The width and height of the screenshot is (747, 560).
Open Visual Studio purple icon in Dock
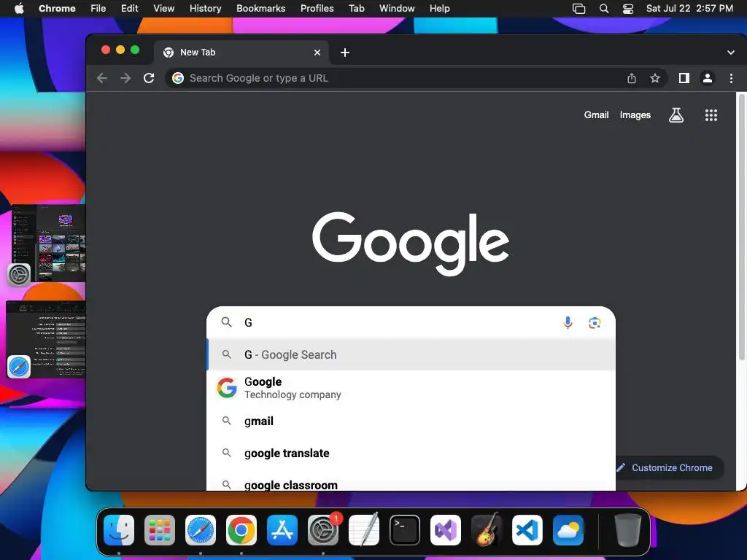[x=446, y=530]
